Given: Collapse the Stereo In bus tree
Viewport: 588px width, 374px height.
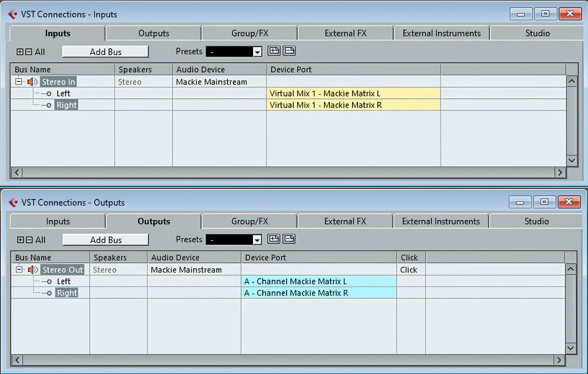Looking at the screenshot, I should (x=18, y=82).
